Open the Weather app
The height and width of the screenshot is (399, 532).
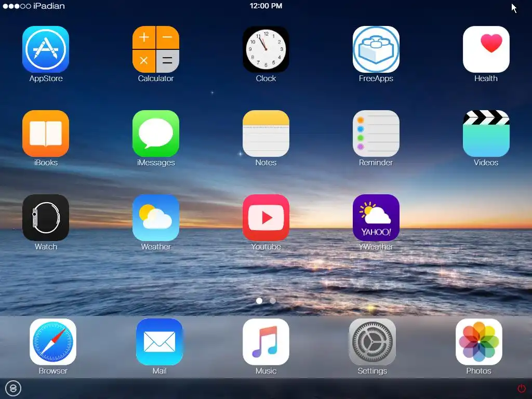click(x=156, y=218)
